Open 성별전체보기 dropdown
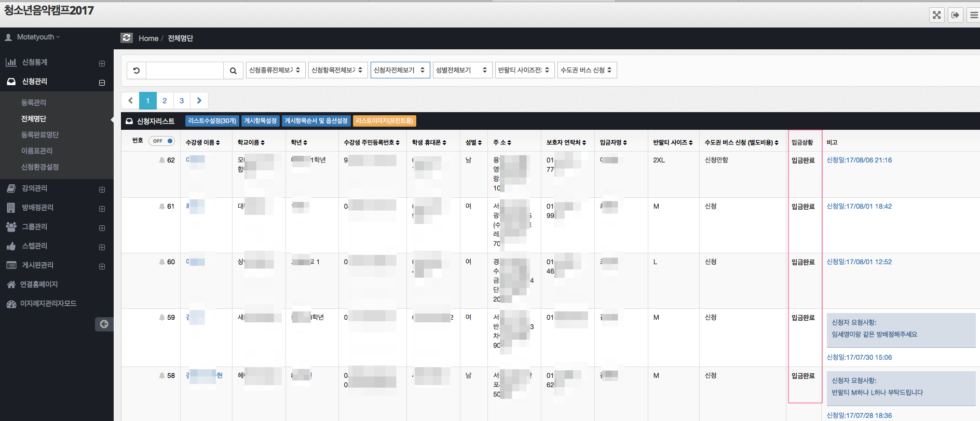Viewport: 980px width, 421px height. (x=462, y=70)
